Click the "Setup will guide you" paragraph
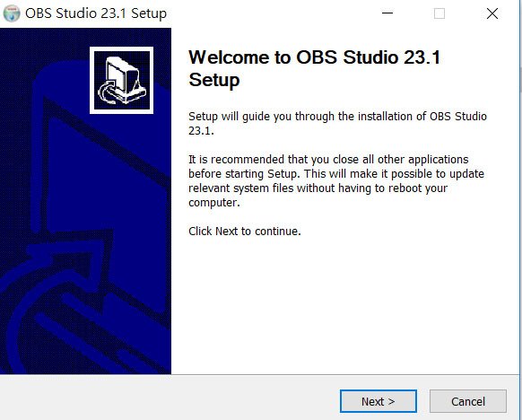Screen dimensions: 522x420 click(x=337, y=124)
